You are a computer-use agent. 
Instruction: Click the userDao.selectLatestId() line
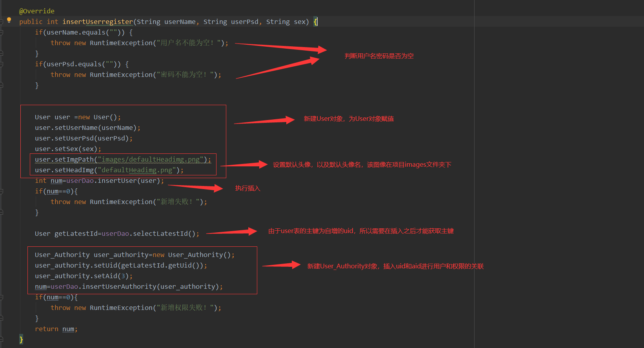tap(117, 233)
